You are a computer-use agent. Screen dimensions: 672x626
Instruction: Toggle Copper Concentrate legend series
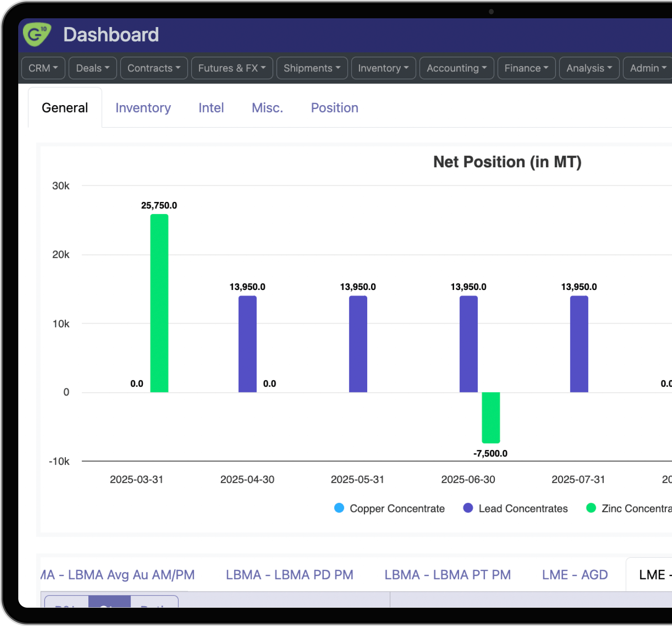(389, 508)
